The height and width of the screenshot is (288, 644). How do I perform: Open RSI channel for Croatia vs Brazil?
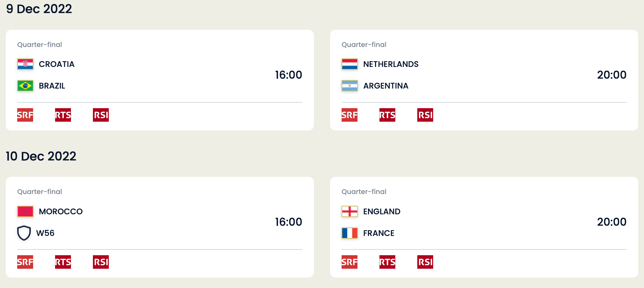(101, 115)
